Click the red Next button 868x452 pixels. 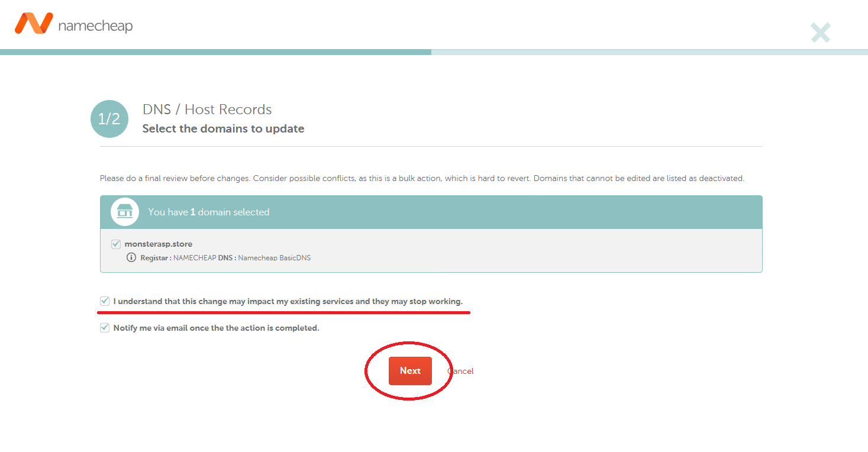(410, 371)
